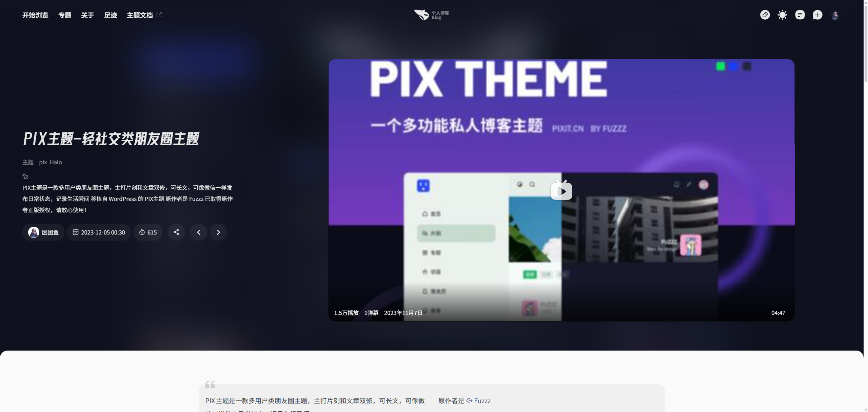Click the calendar icon beside the publish date
Screen dimensions: 868x412
point(76,232)
